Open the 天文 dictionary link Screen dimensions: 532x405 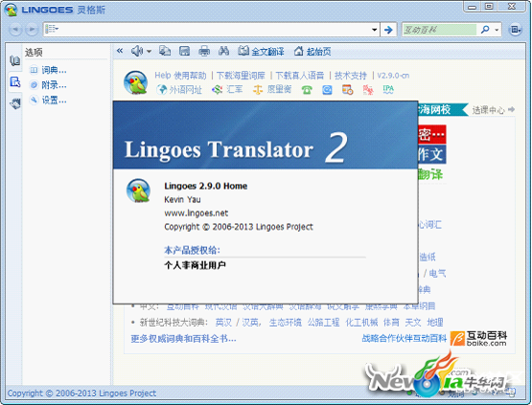[413, 323]
